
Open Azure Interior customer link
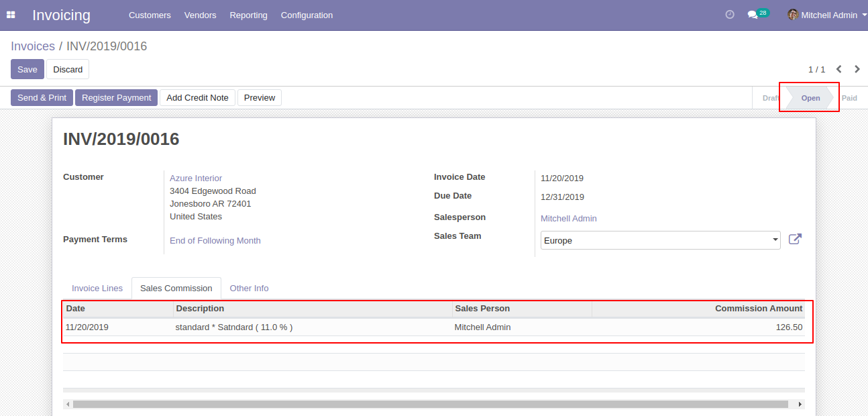pyautogui.click(x=196, y=178)
